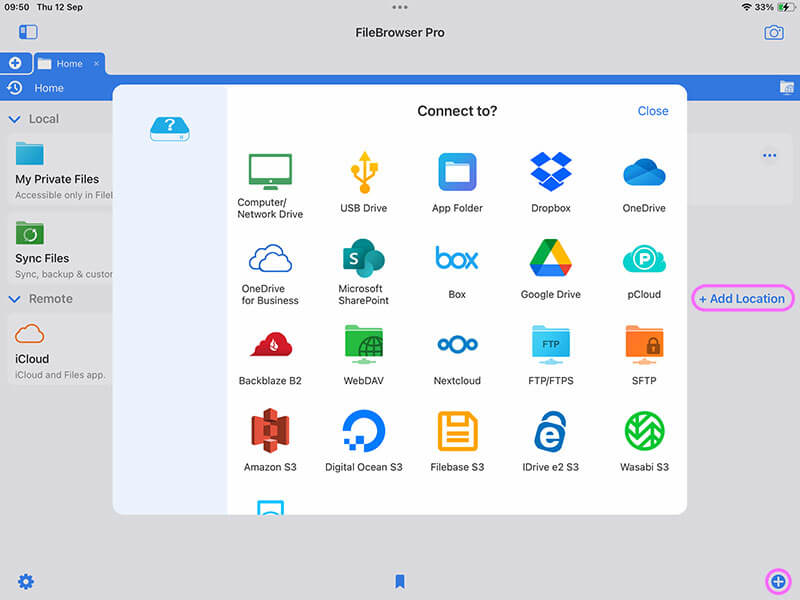Toggle the sidebar panel icon

[x=28, y=32]
